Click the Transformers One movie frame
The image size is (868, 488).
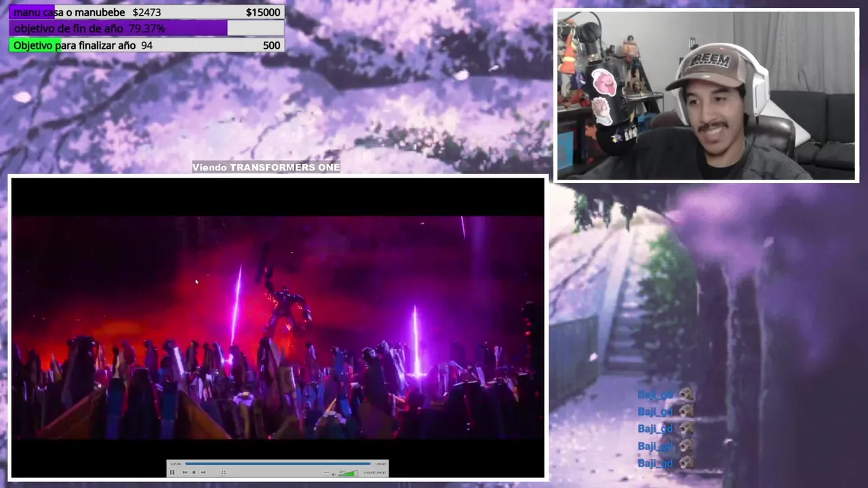point(277,327)
